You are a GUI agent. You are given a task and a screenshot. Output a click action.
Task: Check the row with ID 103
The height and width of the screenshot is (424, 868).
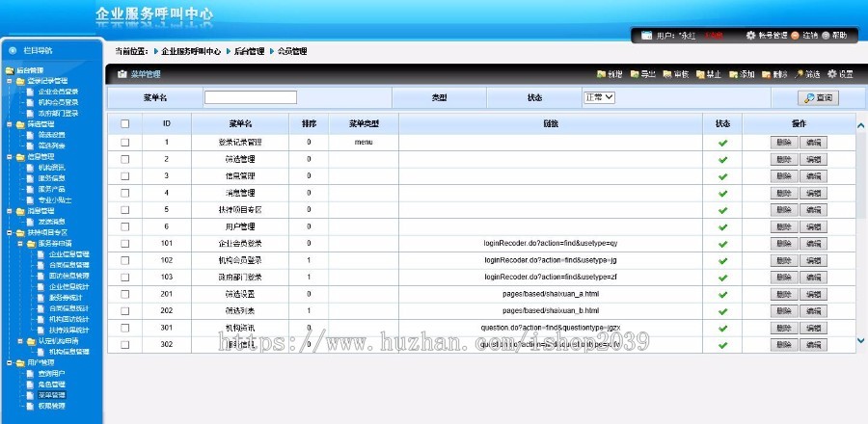125,277
